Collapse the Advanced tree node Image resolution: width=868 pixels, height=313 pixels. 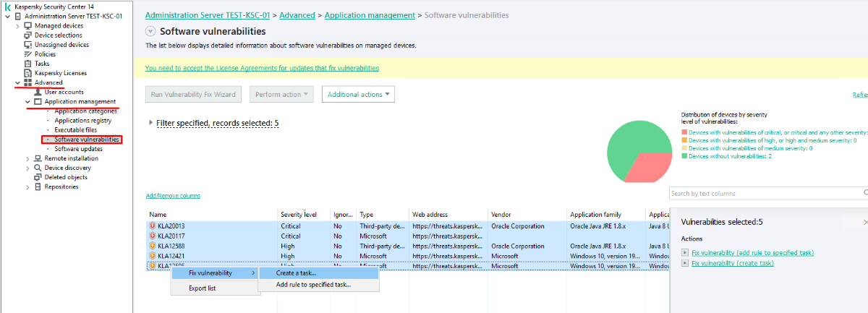coord(18,82)
